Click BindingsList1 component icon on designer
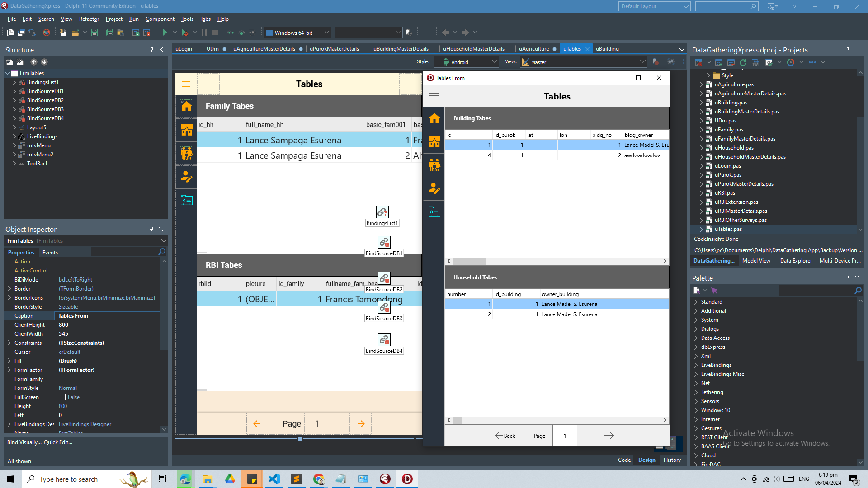Viewport: 868px width, 488px height. tap(382, 212)
